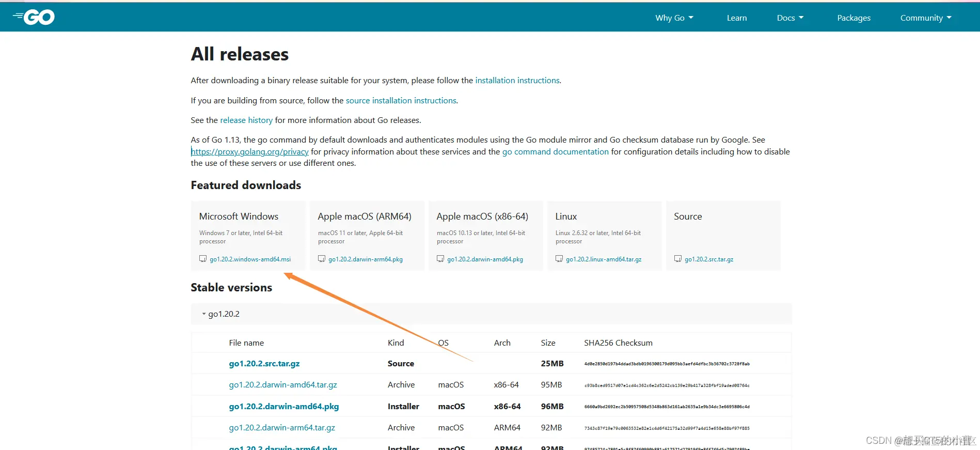
Task: Click the Microsoft Windows card title
Action: tap(239, 216)
